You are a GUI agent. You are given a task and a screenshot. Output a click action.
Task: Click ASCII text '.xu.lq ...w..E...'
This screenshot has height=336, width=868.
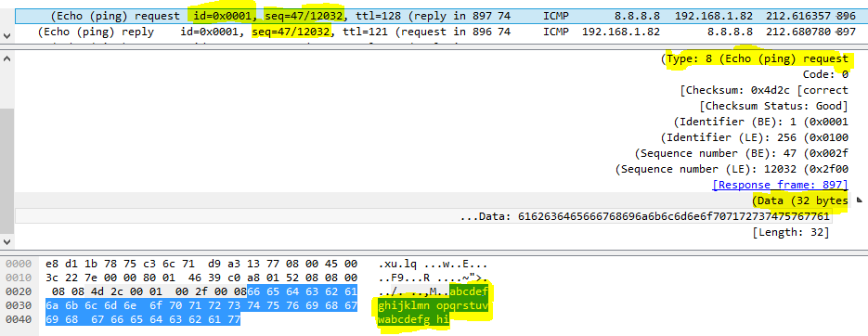click(433, 264)
